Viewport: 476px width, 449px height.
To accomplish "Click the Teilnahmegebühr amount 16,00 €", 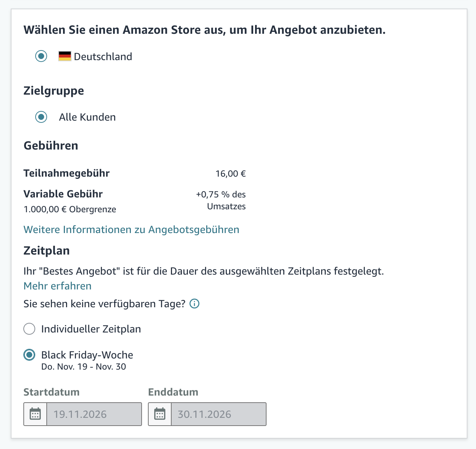I will 231,174.
